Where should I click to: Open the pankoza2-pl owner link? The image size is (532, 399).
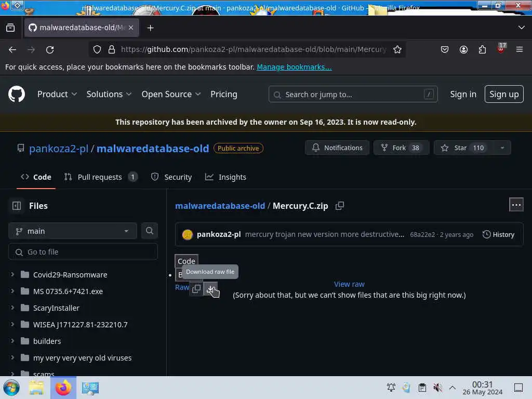pyautogui.click(x=59, y=148)
